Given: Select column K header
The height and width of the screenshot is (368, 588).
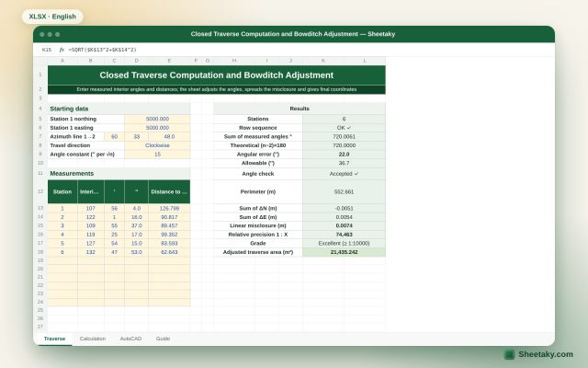Looking at the screenshot, I should coord(323,61).
